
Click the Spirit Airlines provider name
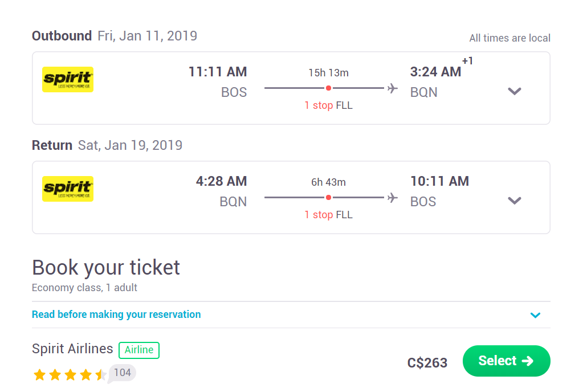pyautogui.click(x=72, y=349)
